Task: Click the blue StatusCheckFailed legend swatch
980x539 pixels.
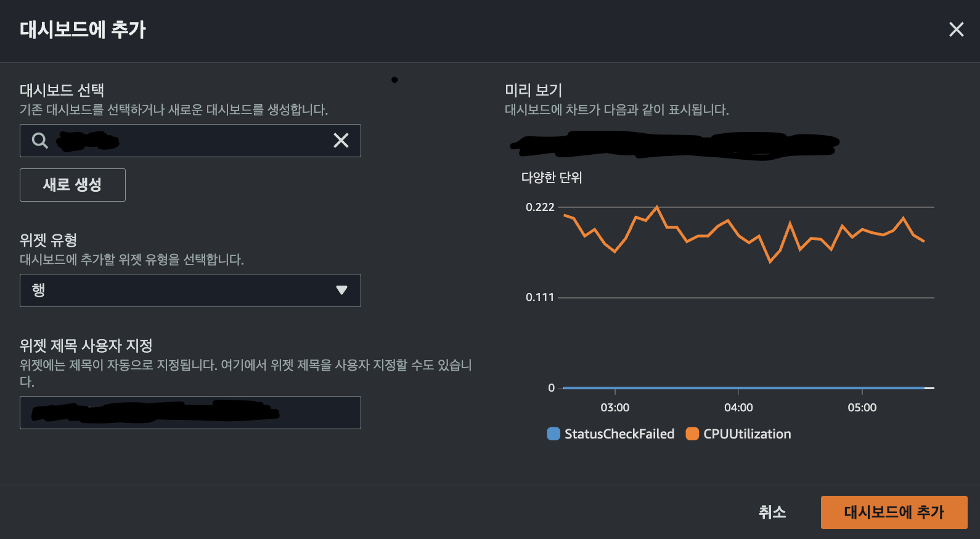Action: click(x=553, y=434)
